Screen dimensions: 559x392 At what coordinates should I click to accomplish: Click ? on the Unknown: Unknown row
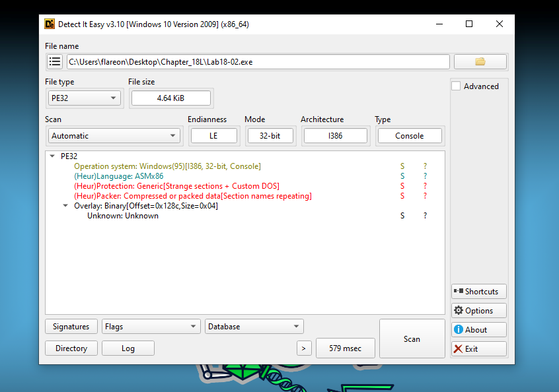pos(425,216)
